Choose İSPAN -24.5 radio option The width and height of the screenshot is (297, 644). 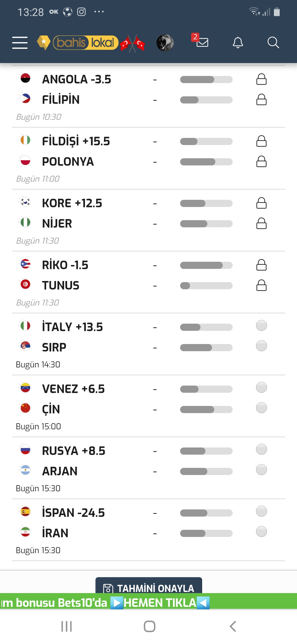click(261, 511)
